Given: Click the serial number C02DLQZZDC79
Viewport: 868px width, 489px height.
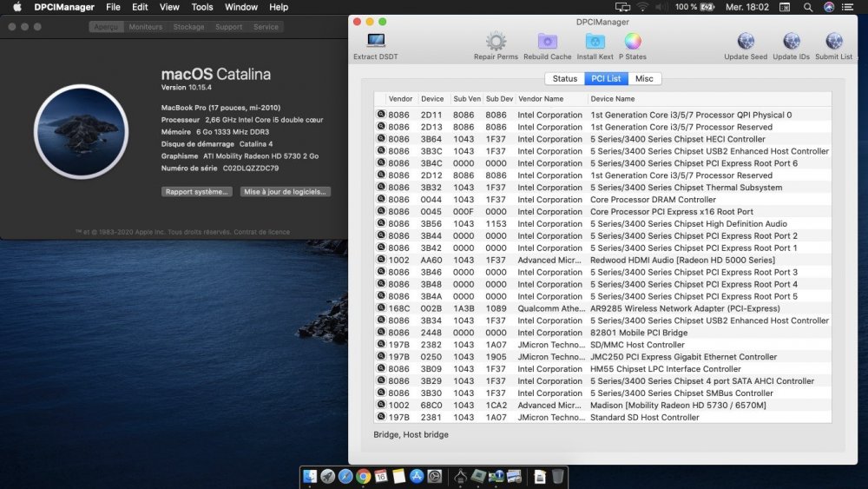Looking at the screenshot, I should (x=250, y=168).
